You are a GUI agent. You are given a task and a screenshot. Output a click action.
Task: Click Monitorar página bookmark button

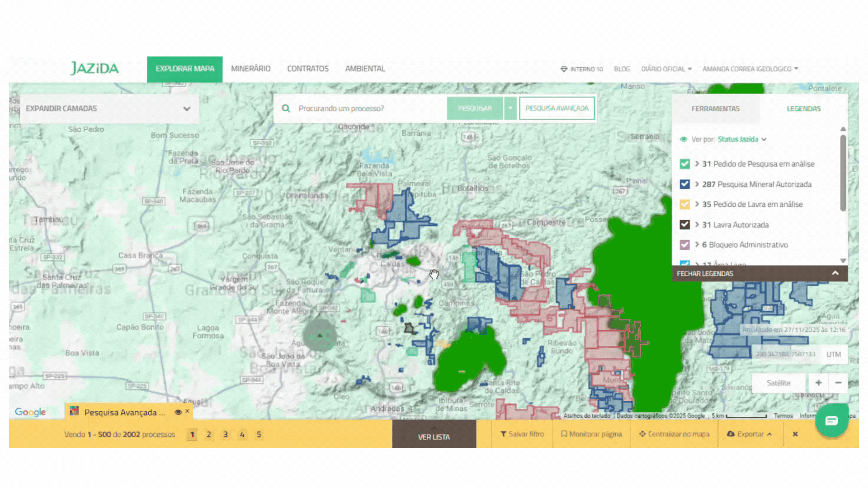click(x=591, y=434)
